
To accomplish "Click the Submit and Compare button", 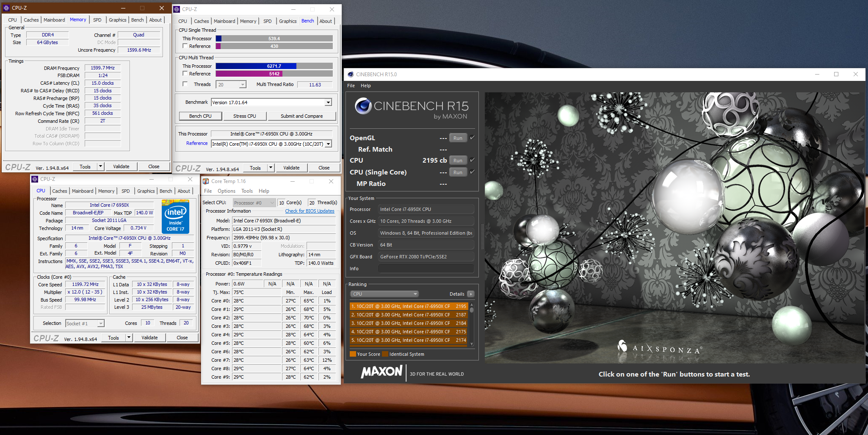I will coord(301,116).
